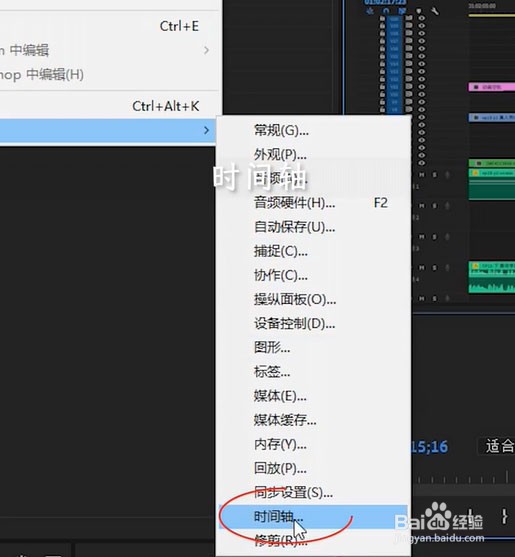Mute audio track 4 with M button
This screenshot has width=515, height=557.
[x=422, y=267]
